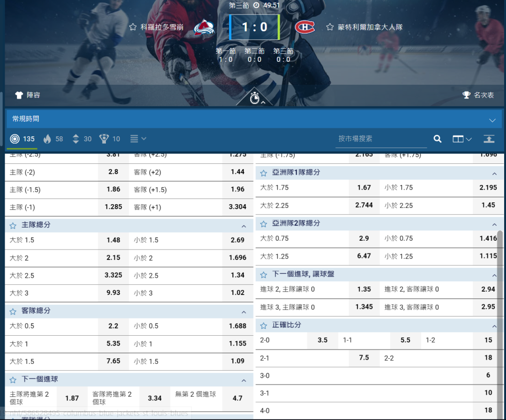Viewport: 506px width, 420px height.
Task: Select correct score 2-0 odds 3.5
Action: [x=322, y=340]
